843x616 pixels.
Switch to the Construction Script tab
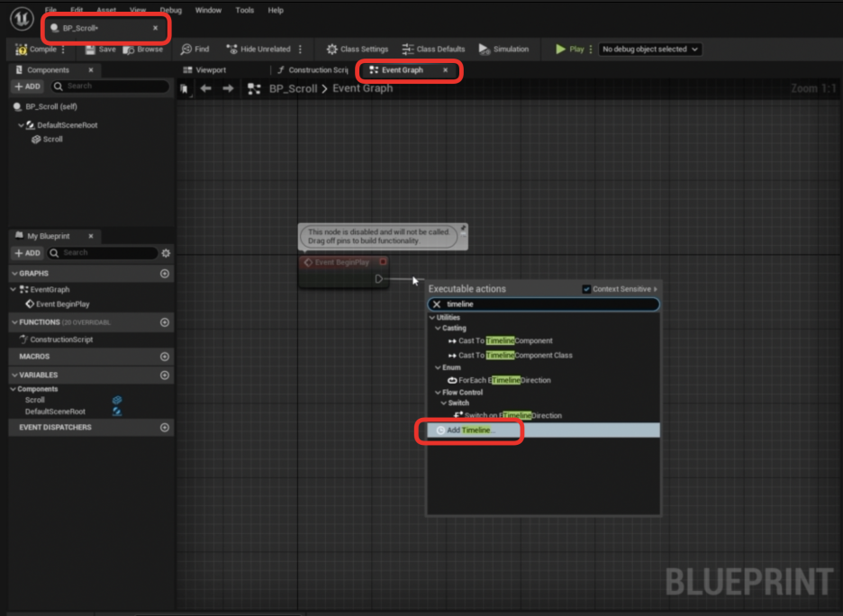pos(312,70)
